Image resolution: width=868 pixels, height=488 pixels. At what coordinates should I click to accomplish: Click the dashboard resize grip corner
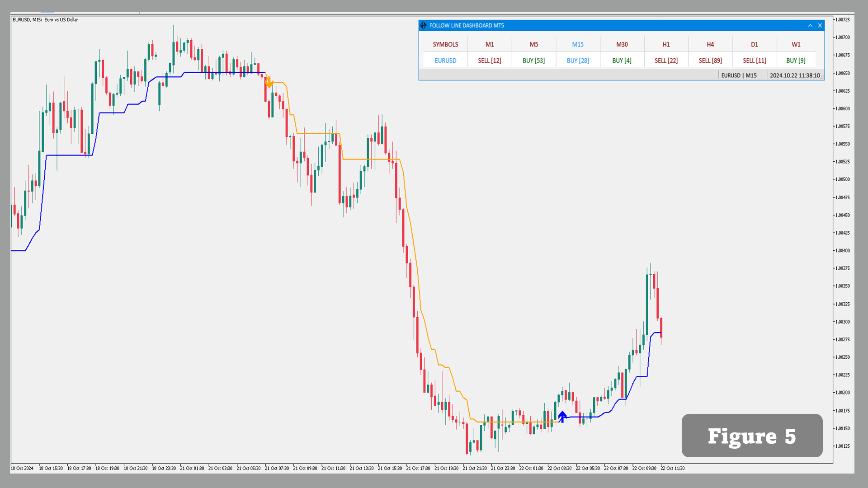[822, 78]
